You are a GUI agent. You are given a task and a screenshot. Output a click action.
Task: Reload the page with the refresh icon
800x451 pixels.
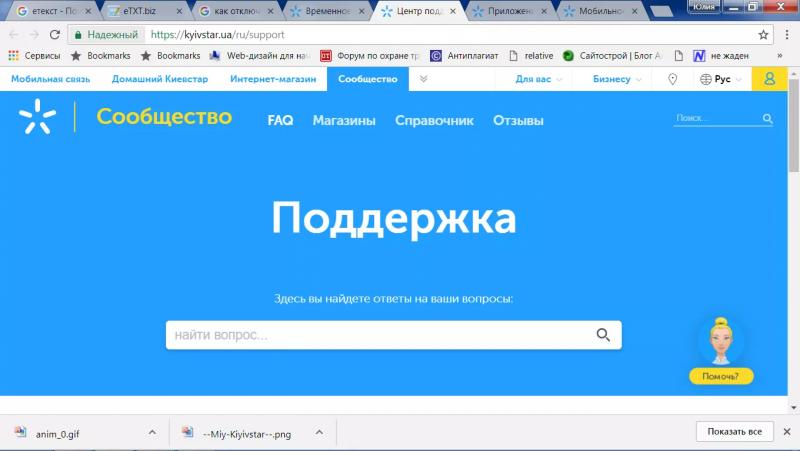[x=55, y=35]
